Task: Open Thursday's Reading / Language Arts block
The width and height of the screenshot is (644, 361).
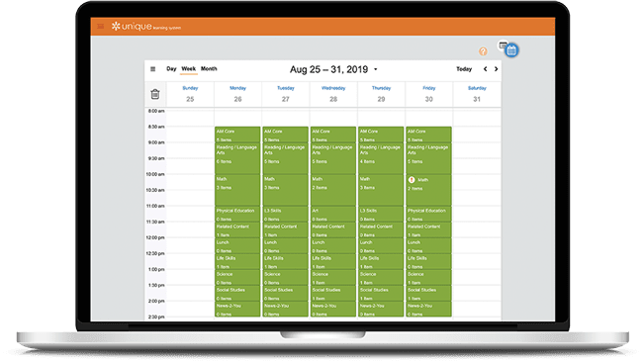Action: coord(381,158)
